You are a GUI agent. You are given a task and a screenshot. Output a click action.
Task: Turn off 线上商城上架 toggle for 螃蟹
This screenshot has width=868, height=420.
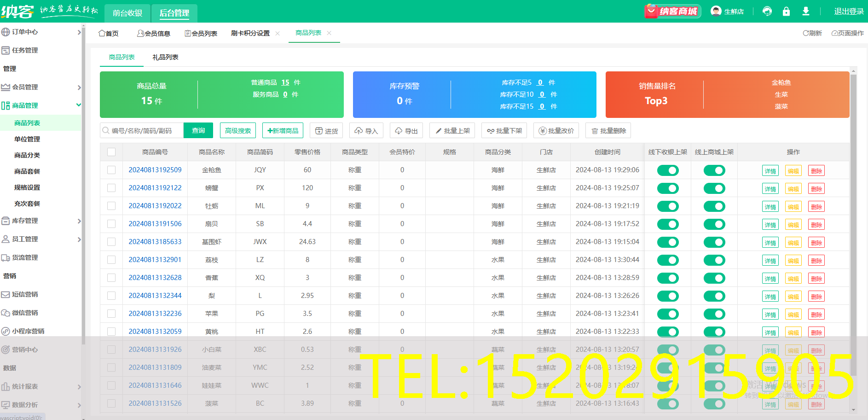pos(714,188)
